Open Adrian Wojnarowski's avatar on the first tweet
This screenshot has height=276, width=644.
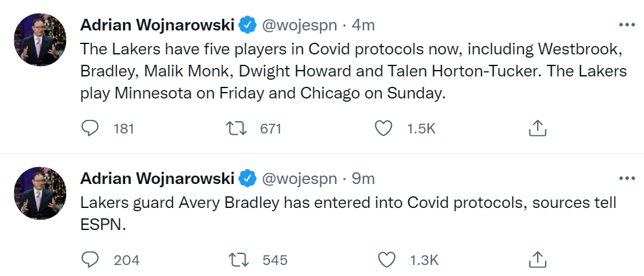pyautogui.click(x=40, y=40)
